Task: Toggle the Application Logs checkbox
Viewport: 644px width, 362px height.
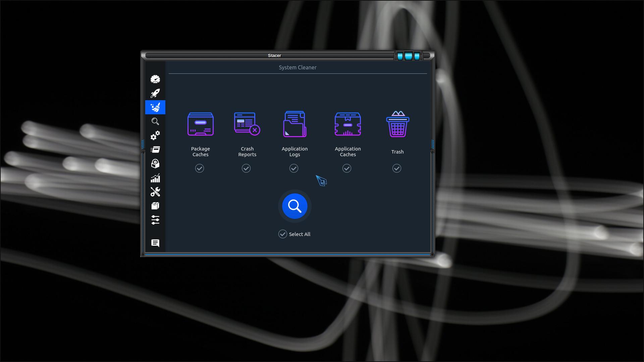Action: 294,168
